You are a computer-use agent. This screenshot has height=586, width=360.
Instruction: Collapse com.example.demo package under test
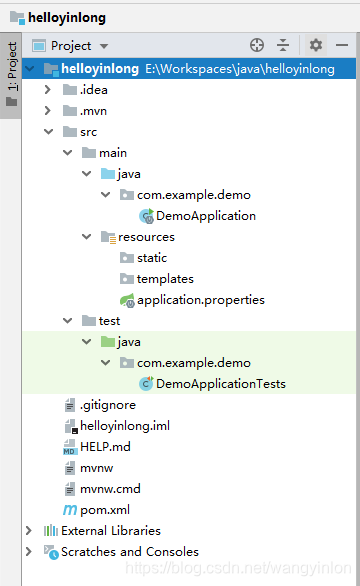(x=106, y=363)
